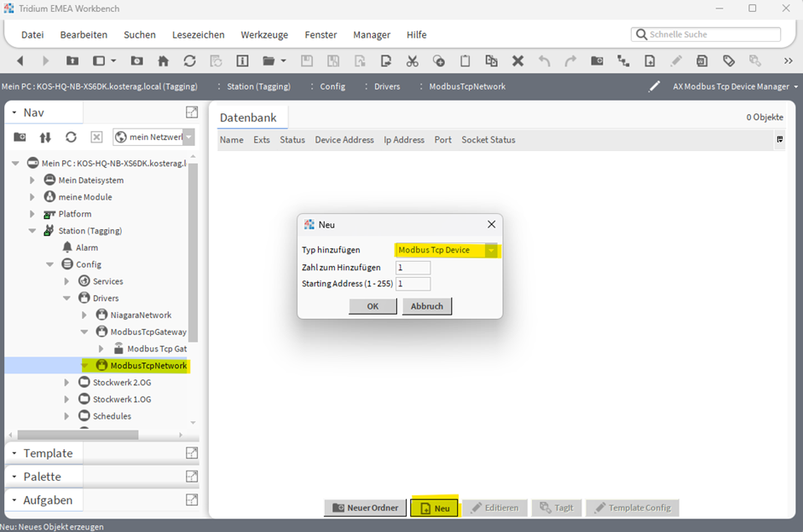Click the Config breadcrumb in path bar

(332, 86)
